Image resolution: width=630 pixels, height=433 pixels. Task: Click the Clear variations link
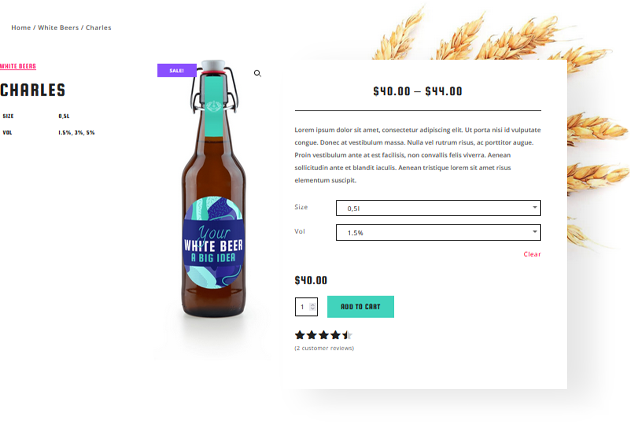(x=532, y=254)
